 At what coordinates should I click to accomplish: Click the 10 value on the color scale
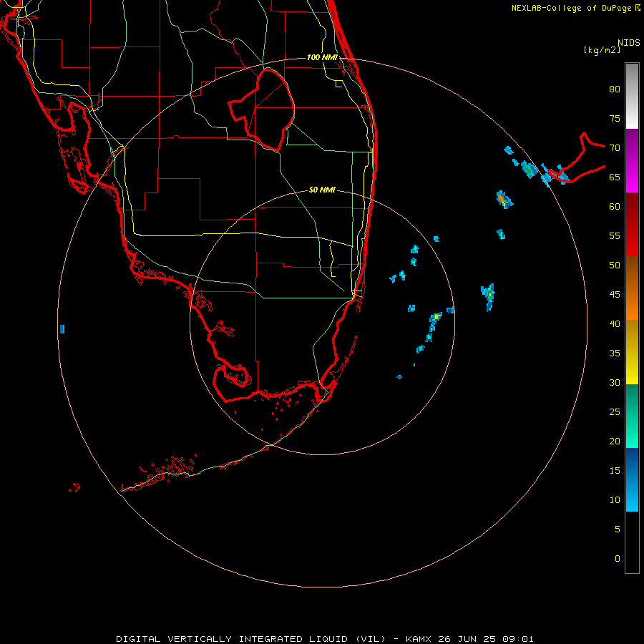pos(615,500)
